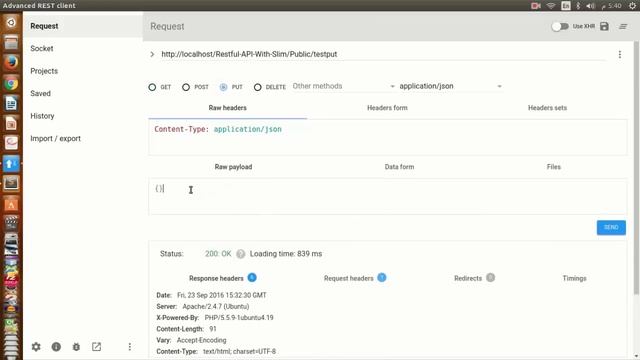Open the Projects section in sidebar
The width and height of the screenshot is (640, 360).
[83, 71]
